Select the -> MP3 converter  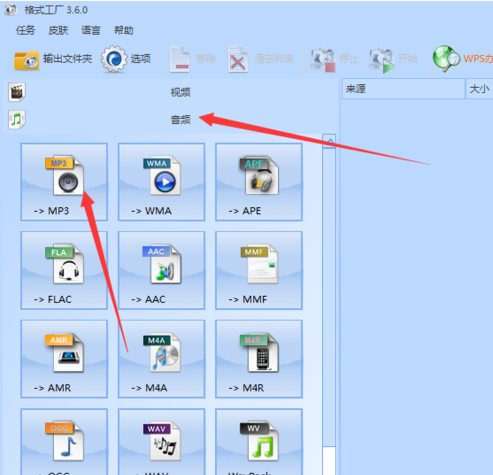pyautogui.click(x=64, y=182)
